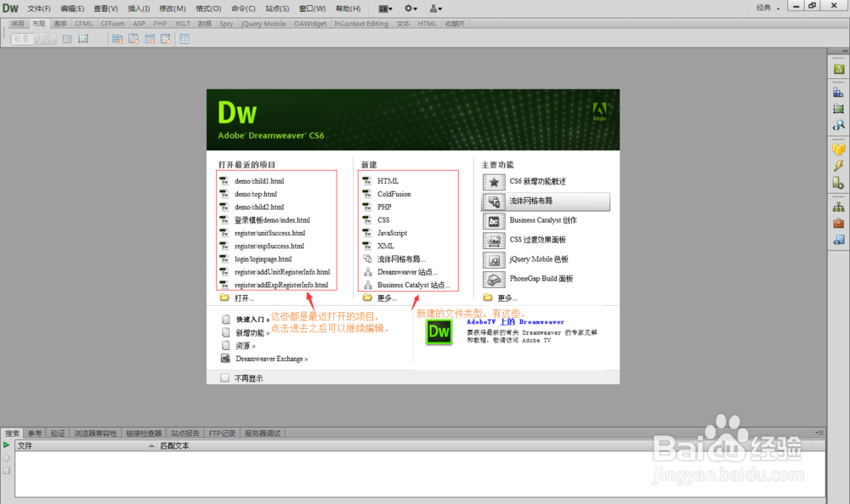Viewport: 850px width, 504px height.
Task: Click the PhoneGap Build 面板 icon
Action: pos(494,280)
